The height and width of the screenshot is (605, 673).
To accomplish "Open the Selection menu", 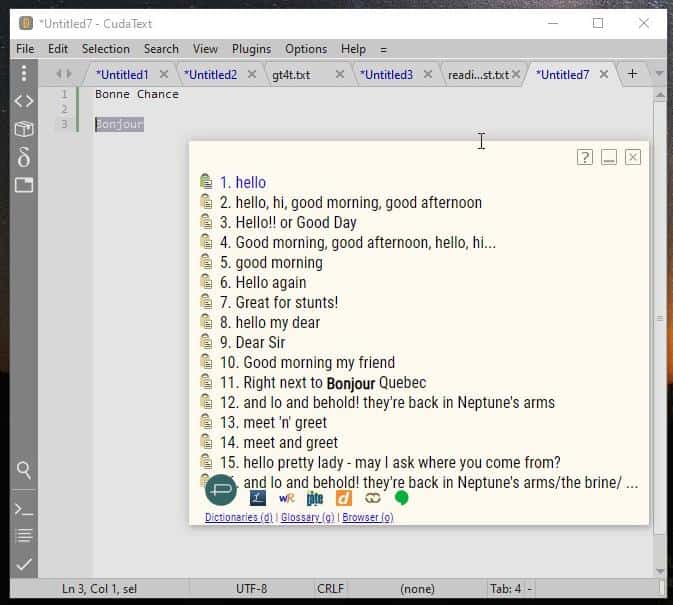I will [x=106, y=49].
